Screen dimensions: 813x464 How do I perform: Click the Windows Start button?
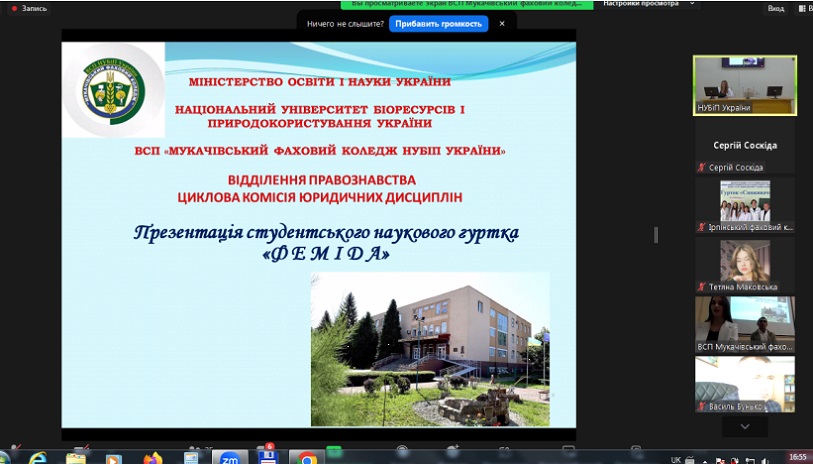coord(4,458)
